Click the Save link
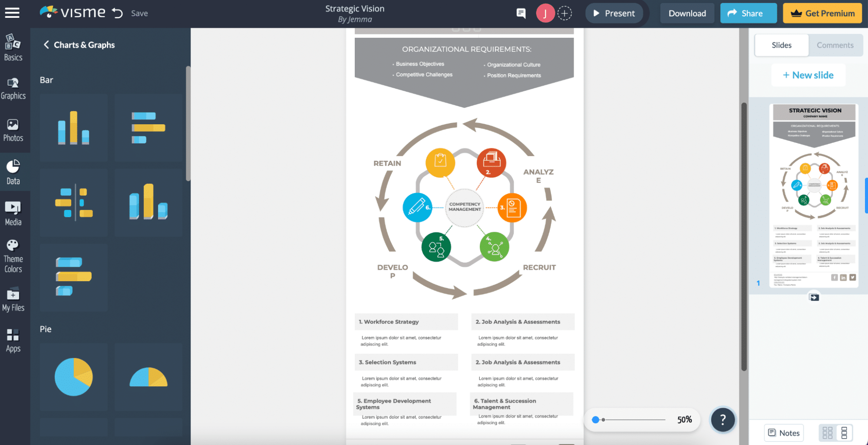 [139, 13]
